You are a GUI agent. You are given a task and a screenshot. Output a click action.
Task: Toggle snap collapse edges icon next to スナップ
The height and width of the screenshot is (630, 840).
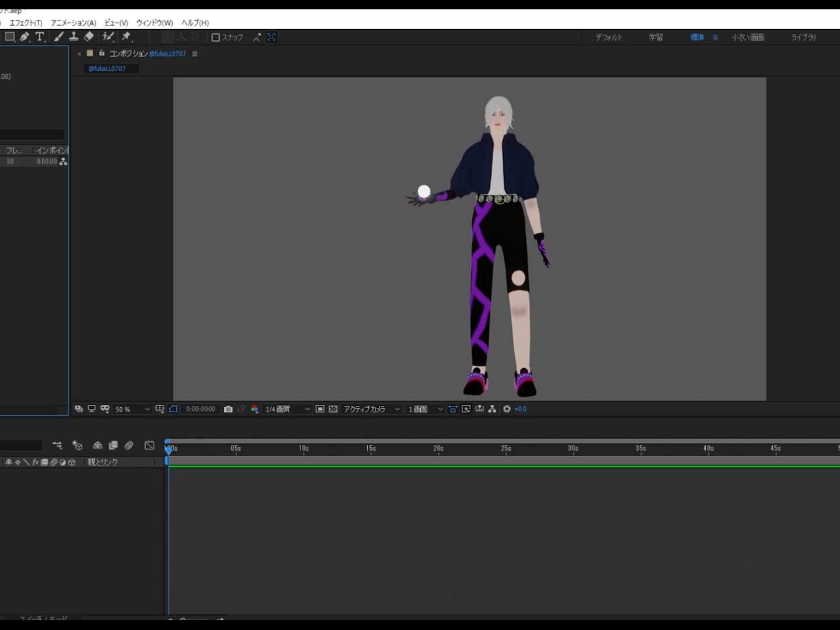(257, 37)
